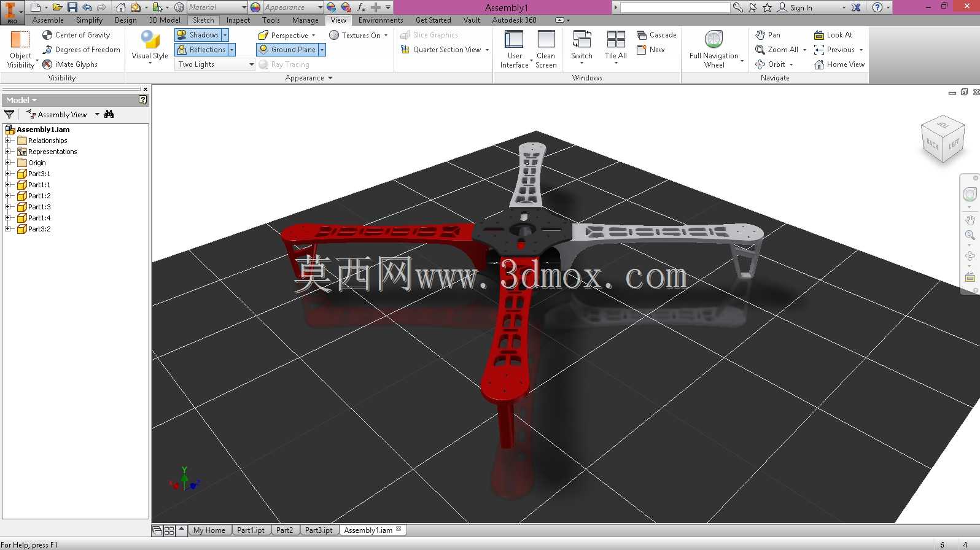Open a New window
Screen dimensions: 980x550
[651, 50]
